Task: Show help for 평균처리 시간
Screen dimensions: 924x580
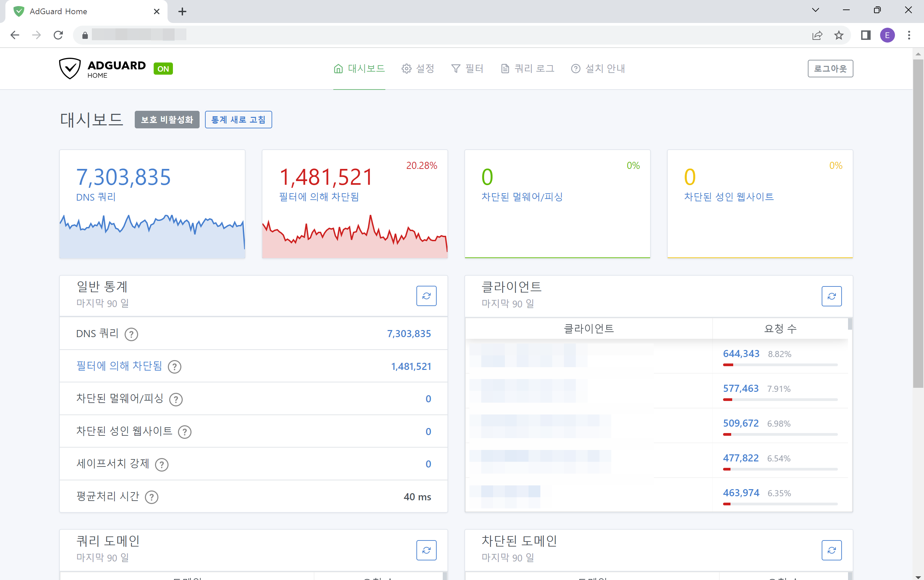Action: 152,497
